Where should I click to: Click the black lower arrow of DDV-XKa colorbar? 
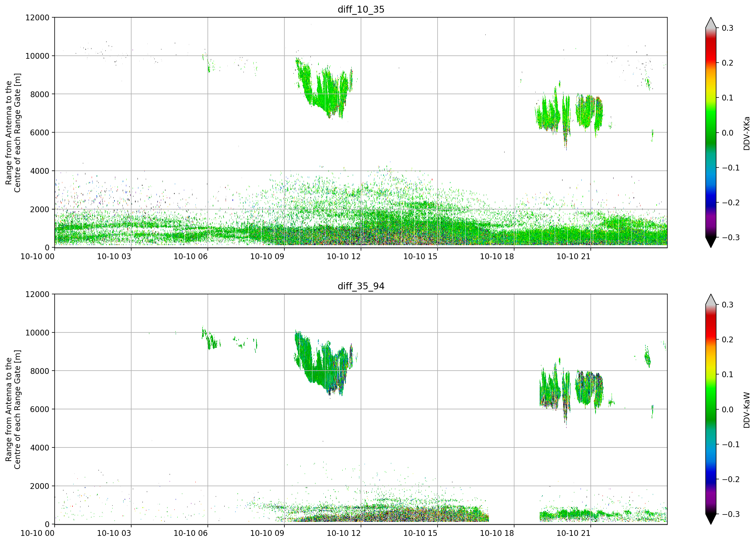click(x=711, y=242)
